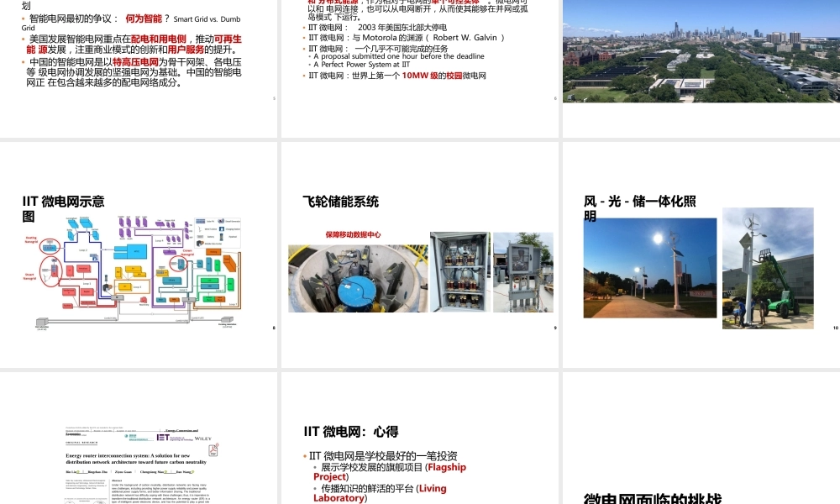Select slide 8 IIT 微电网示意图

139,255
